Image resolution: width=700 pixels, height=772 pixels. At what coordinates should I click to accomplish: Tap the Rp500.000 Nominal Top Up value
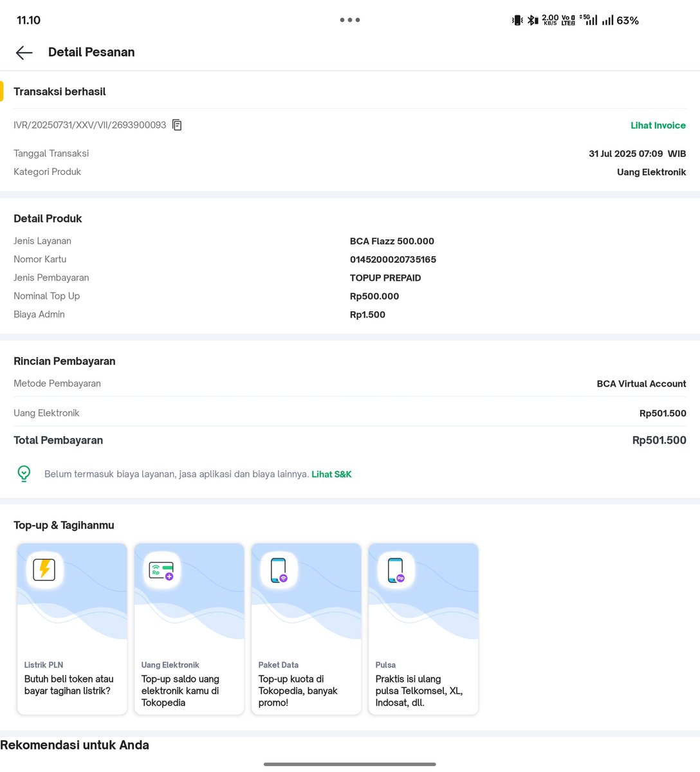pos(374,297)
